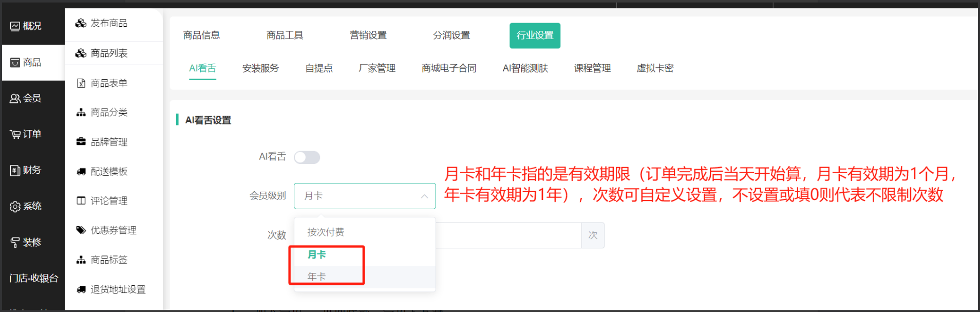Switch to 安装服务 sub-tab
Image resolution: width=980 pixels, height=312 pixels.
pyautogui.click(x=260, y=68)
